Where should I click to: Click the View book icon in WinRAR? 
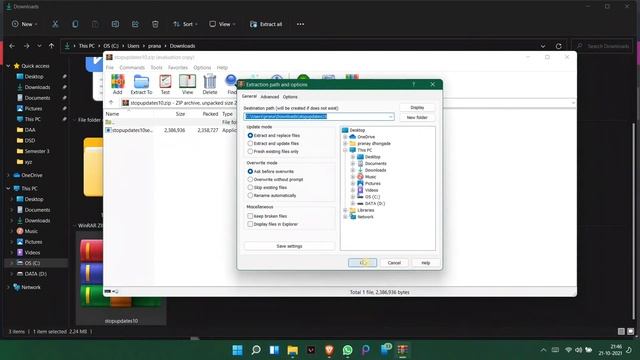(187, 84)
